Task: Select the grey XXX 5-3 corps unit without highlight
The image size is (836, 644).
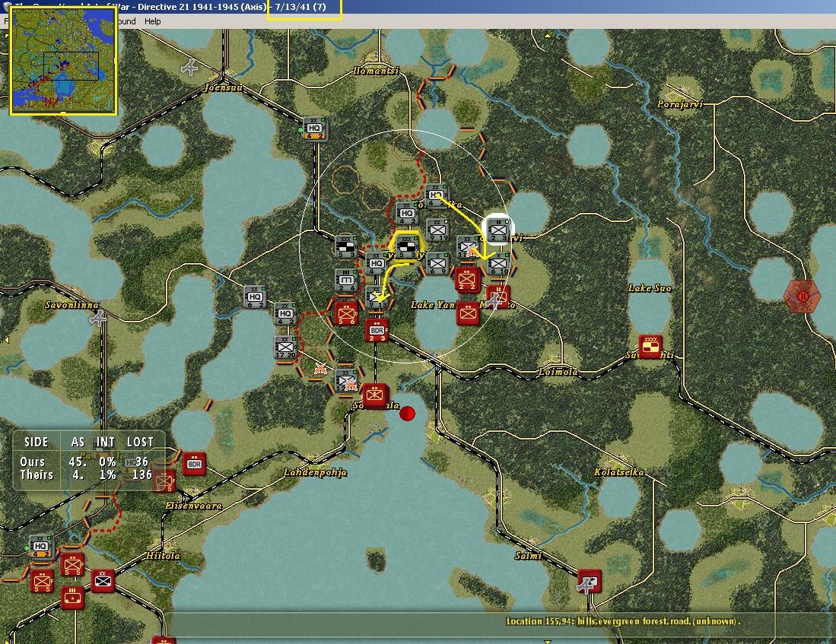Action: (346, 247)
